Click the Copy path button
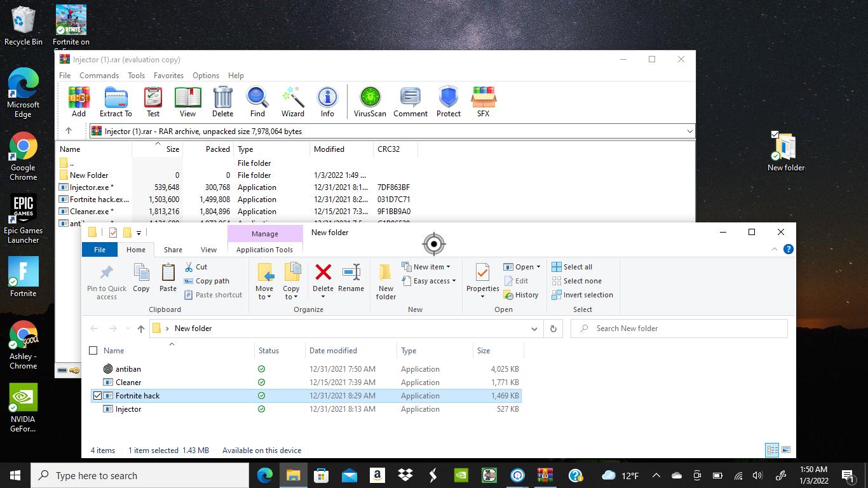This screenshot has height=488, width=868. click(207, 281)
